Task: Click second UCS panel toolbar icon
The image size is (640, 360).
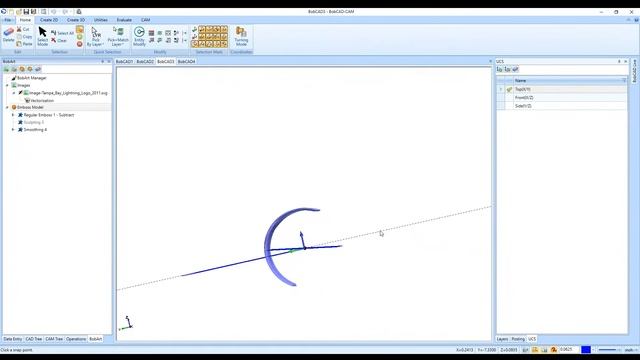Action: pos(507,69)
